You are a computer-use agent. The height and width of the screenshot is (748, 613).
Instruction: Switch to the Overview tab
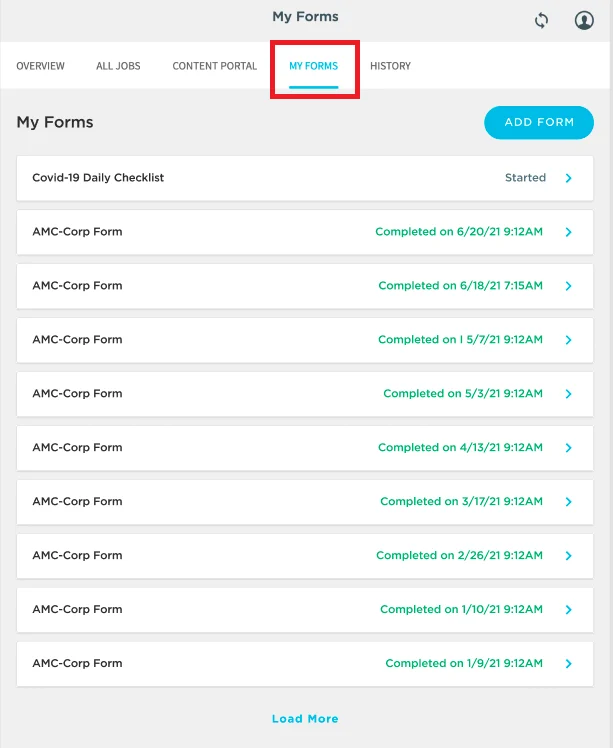point(41,66)
